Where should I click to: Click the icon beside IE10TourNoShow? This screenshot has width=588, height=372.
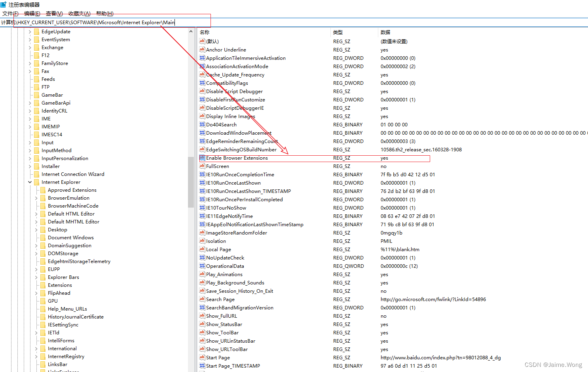click(202, 208)
